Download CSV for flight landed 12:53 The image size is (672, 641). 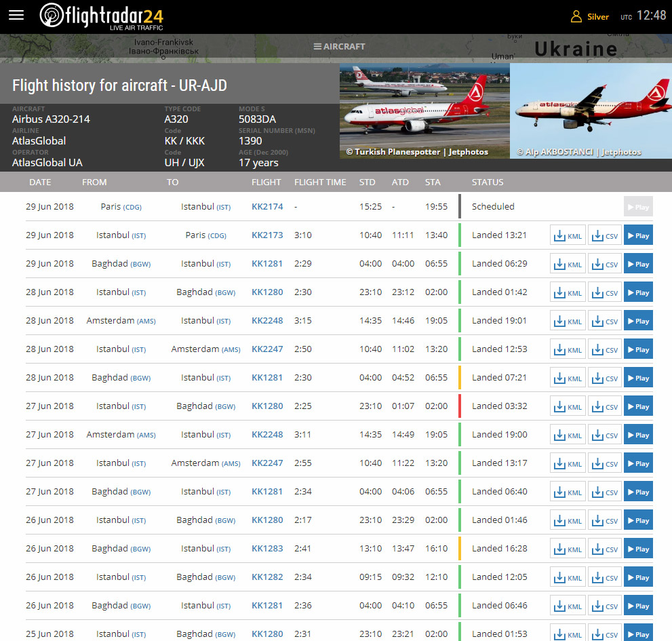[605, 349]
